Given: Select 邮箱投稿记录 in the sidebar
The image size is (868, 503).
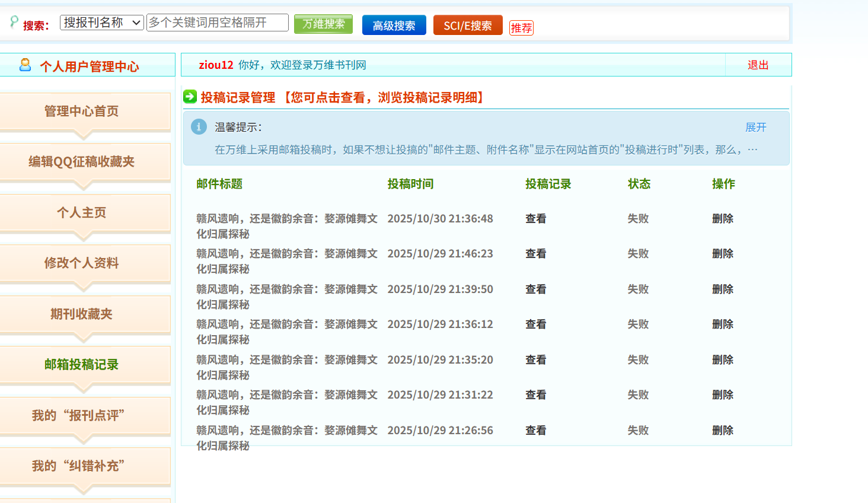Looking at the screenshot, I should click(82, 364).
